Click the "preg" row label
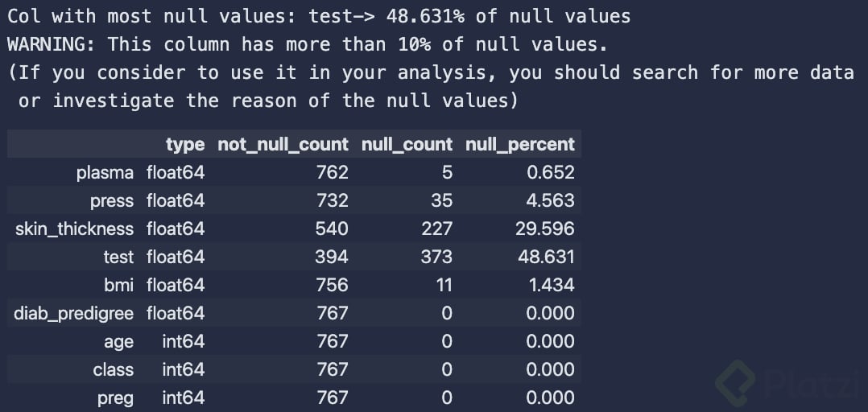868x412 pixels. [x=115, y=398]
